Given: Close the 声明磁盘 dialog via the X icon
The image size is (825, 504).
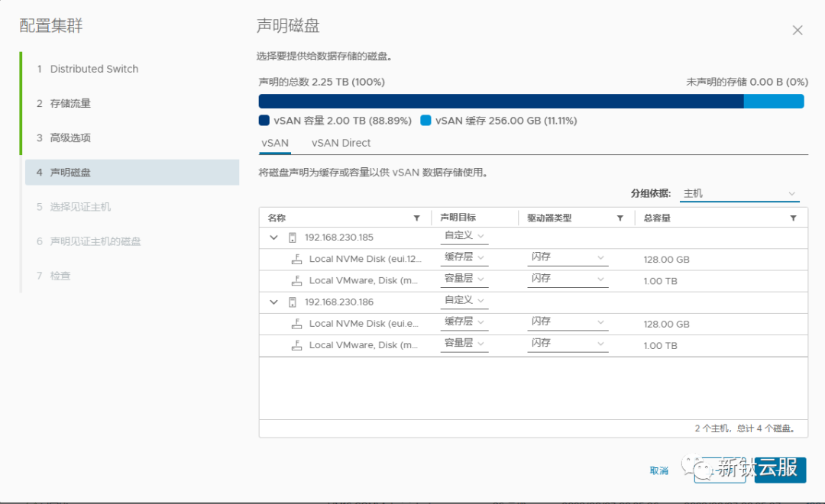Looking at the screenshot, I should coord(797,30).
